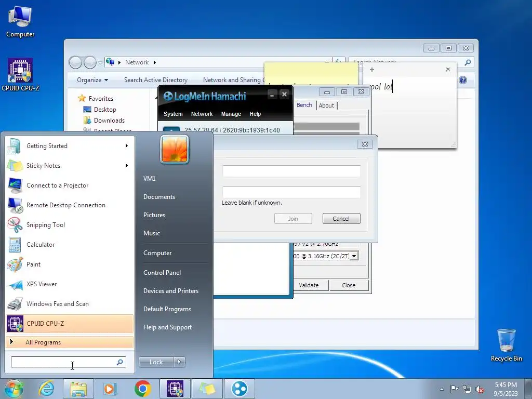Click Validate in CPU-Z
Screen dimensions: 532x399
[x=309, y=285]
